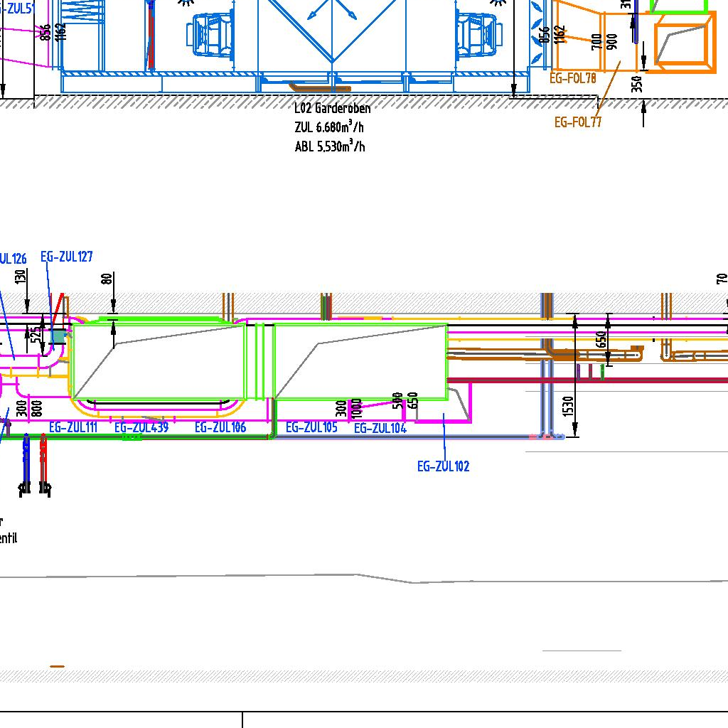This screenshot has height=728, width=728.
Task: Select label EG-ZUL105
Action: (x=311, y=427)
